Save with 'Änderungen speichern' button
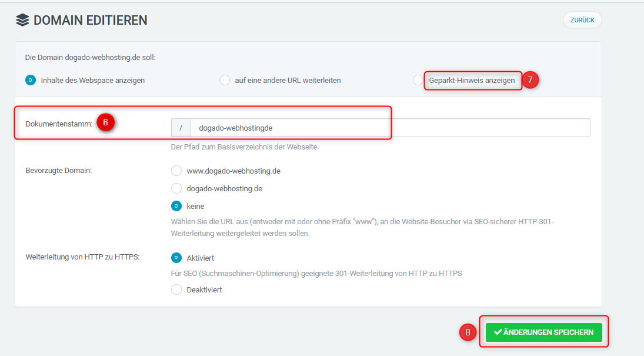This screenshot has height=356, width=644. coord(544,332)
